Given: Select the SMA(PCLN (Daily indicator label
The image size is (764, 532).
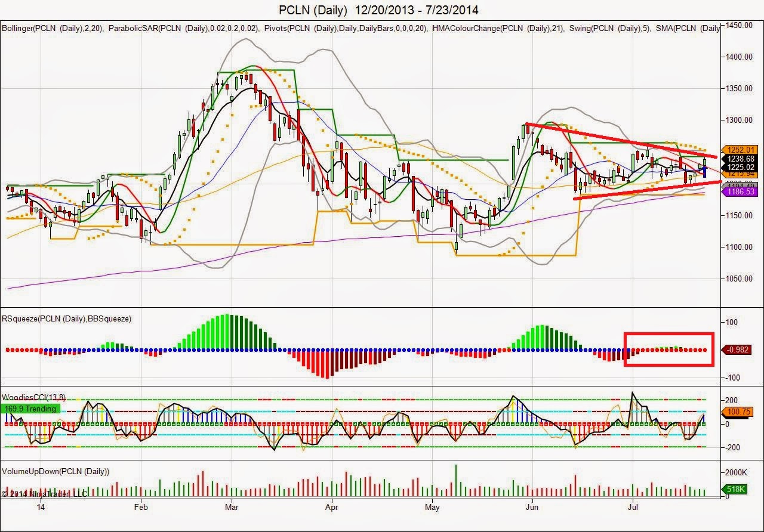Looking at the screenshot, I should coord(688,29).
